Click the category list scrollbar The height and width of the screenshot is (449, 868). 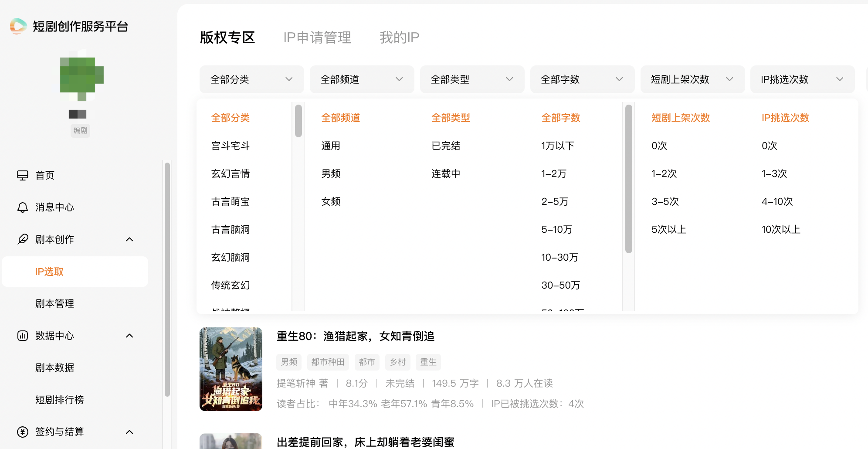point(298,121)
